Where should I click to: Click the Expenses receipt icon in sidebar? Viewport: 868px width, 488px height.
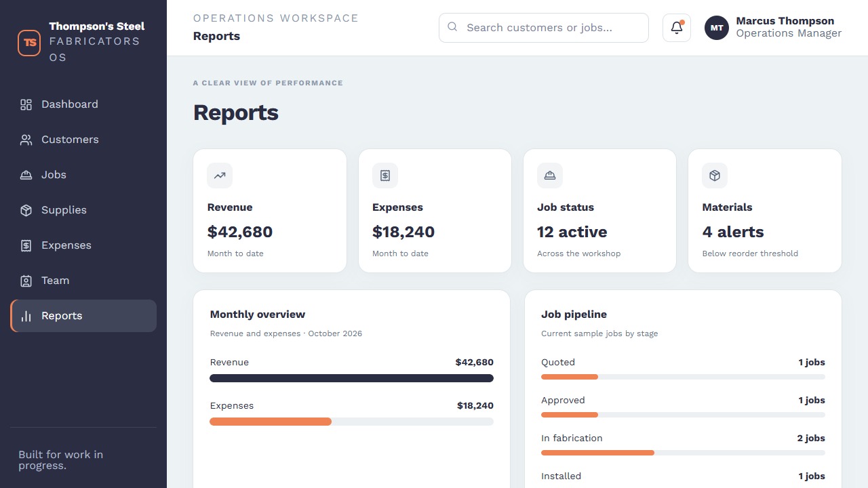coord(26,245)
